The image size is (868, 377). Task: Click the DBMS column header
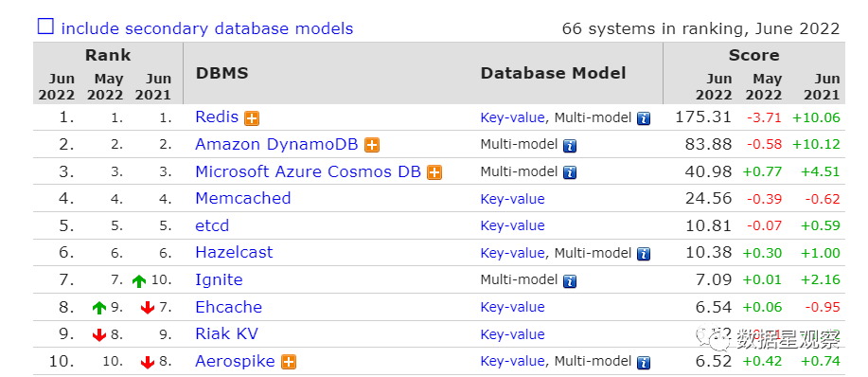222,73
